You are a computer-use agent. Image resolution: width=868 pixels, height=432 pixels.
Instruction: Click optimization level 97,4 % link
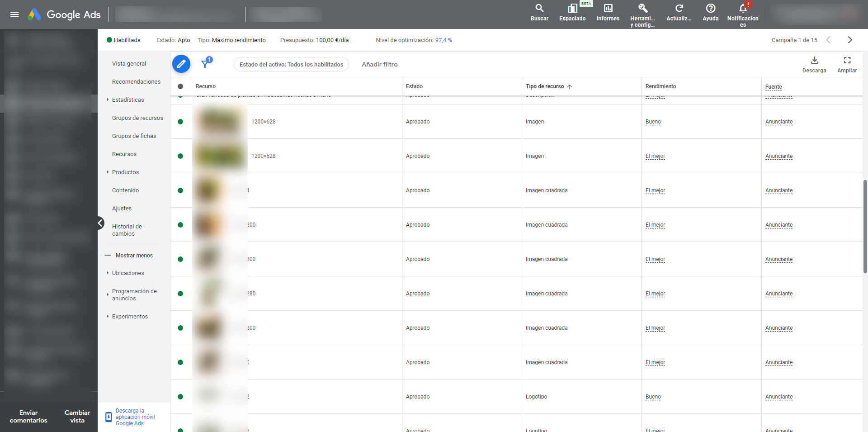pos(443,40)
